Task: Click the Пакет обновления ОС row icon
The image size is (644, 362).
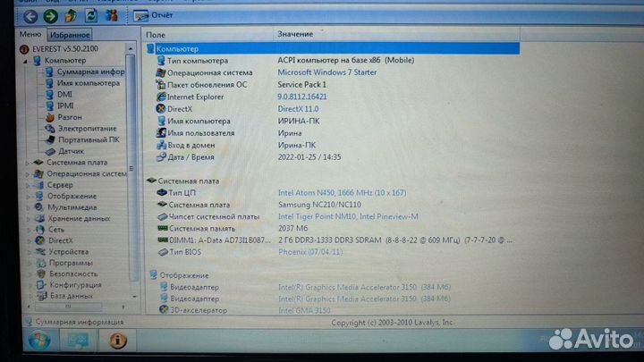Action: (161, 85)
